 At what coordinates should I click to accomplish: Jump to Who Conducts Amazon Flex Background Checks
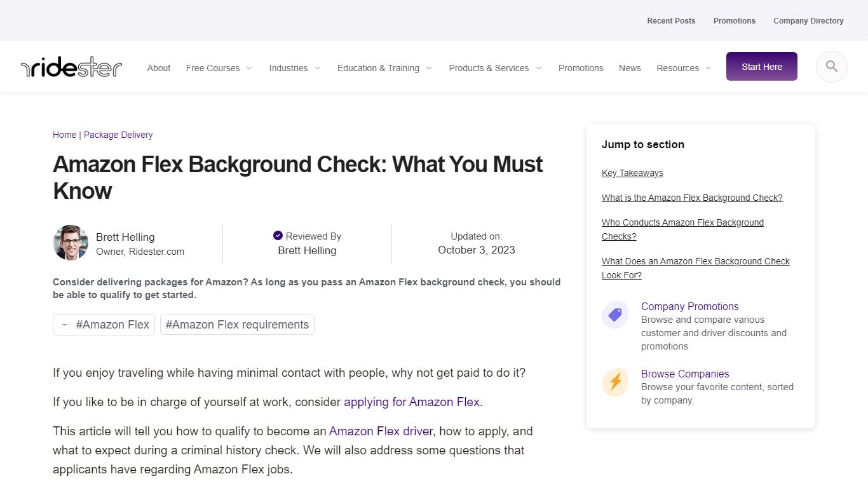(682, 229)
